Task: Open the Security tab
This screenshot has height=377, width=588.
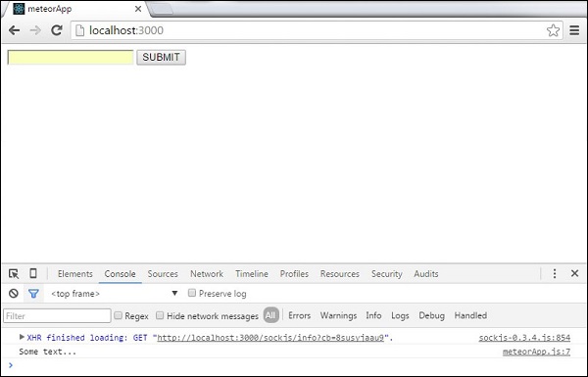Action: [x=387, y=274]
